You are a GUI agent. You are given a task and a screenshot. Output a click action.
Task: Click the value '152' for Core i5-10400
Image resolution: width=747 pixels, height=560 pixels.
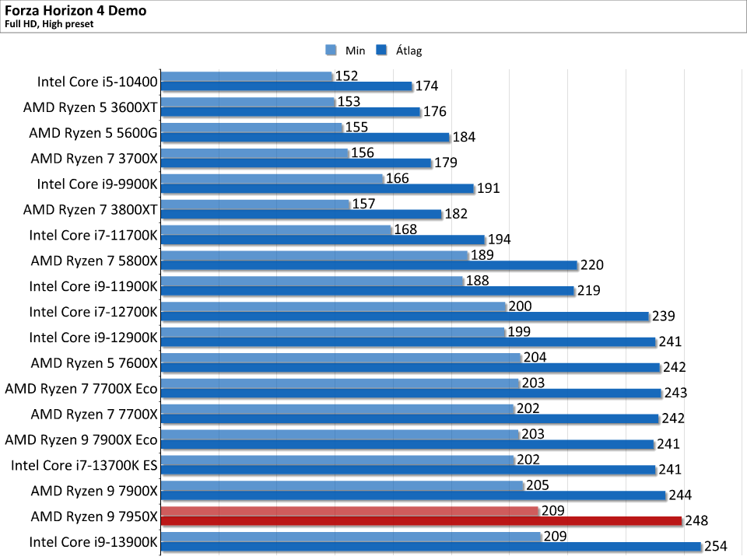(346, 76)
